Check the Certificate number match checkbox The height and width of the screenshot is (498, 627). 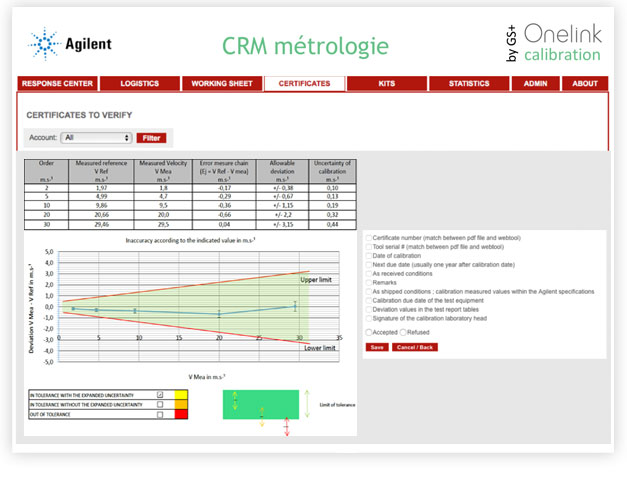tap(369, 238)
